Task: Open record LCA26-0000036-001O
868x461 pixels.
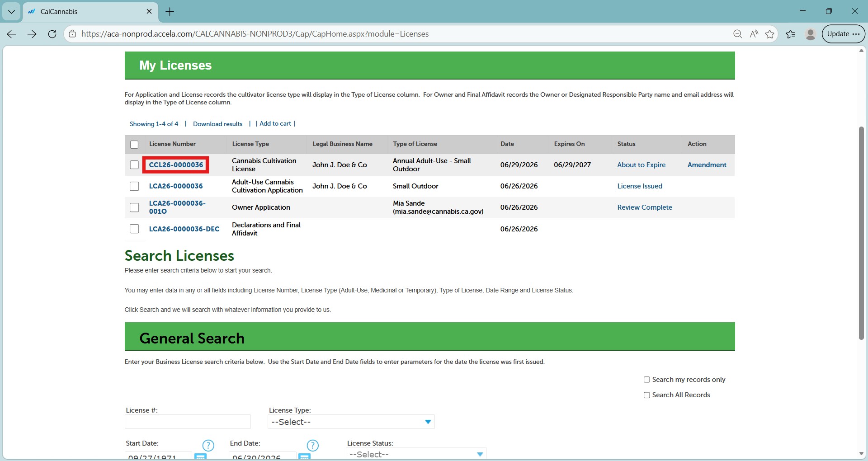Action: pyautogui.click(x=177, y=207)
